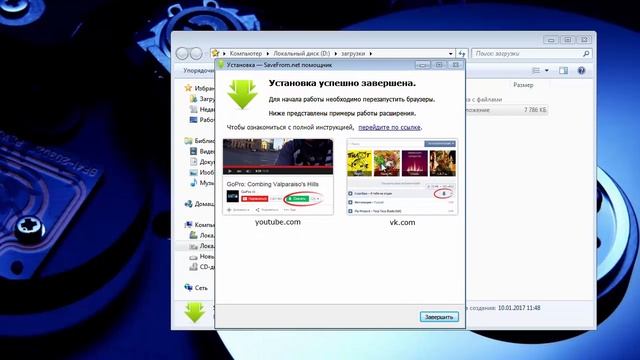The width and height of the screenshot is (640, 360).
Task: Open the address bar history dropdown
Action: point(451,53)
